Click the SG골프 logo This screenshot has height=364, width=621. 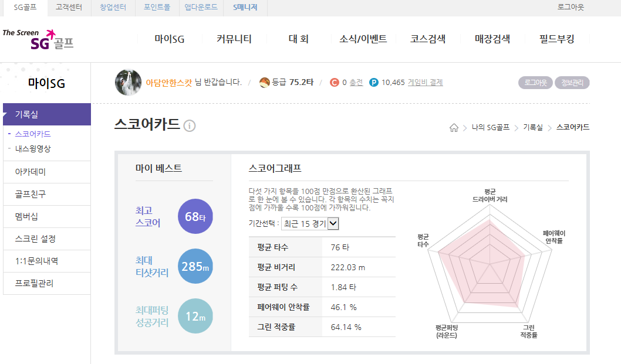coord(38,39)
